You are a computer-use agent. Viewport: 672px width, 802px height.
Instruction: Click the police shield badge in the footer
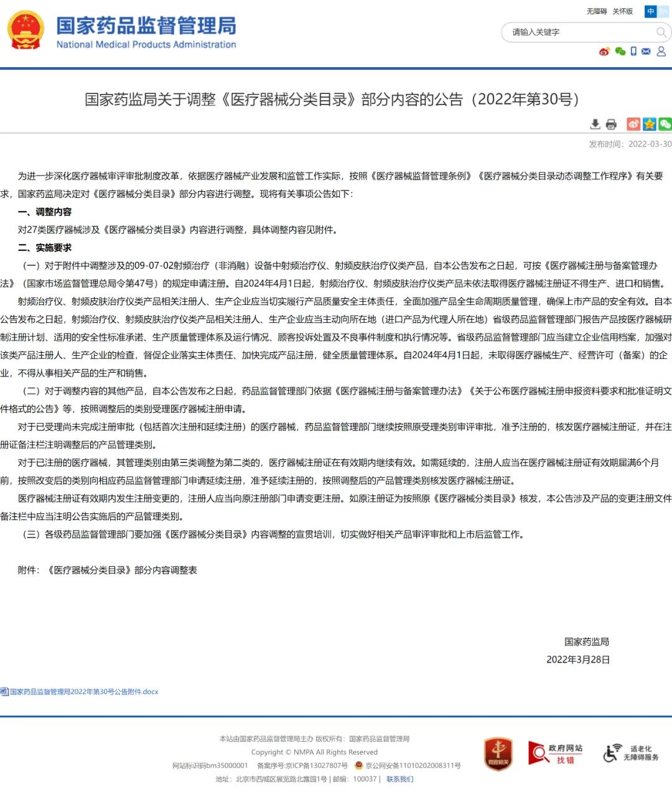[x=358, y=765]
